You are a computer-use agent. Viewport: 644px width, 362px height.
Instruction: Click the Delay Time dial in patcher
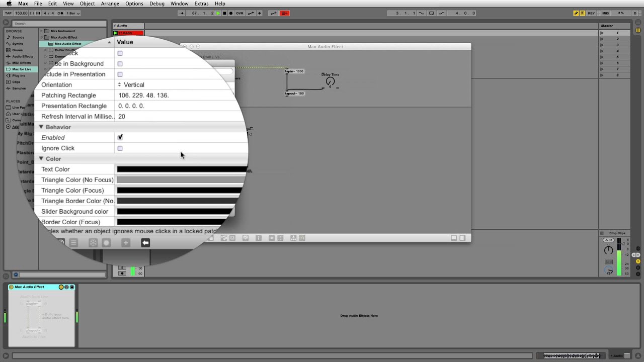(x=330, y=81)
